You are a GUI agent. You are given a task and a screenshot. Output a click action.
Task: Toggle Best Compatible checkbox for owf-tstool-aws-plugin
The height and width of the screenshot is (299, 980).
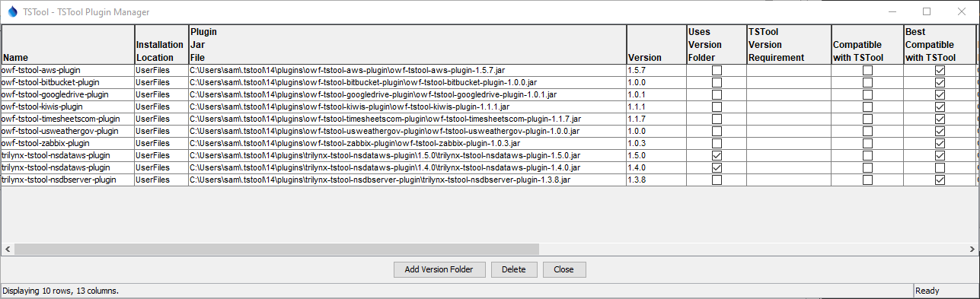point(940,70)
